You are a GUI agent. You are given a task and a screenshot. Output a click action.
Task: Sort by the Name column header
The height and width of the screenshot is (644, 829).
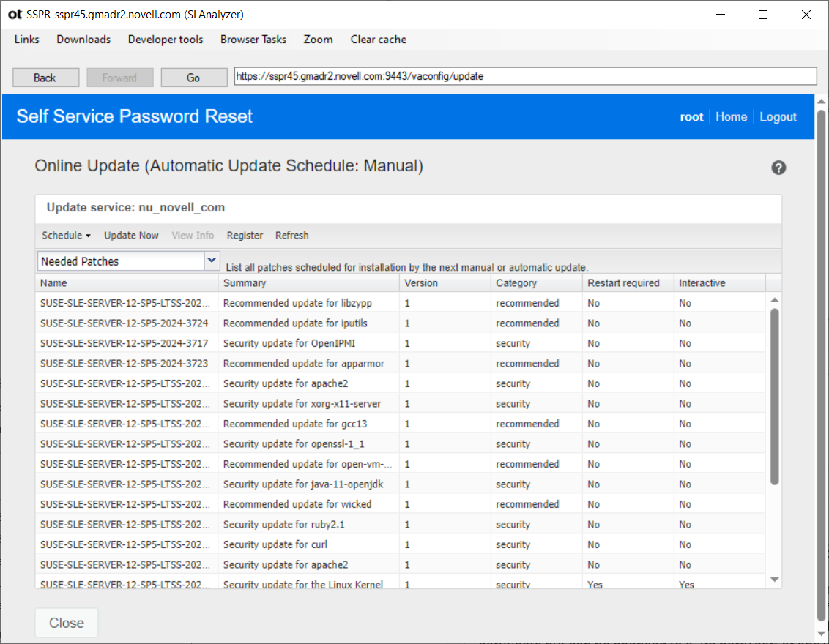(x=127, y=283)
